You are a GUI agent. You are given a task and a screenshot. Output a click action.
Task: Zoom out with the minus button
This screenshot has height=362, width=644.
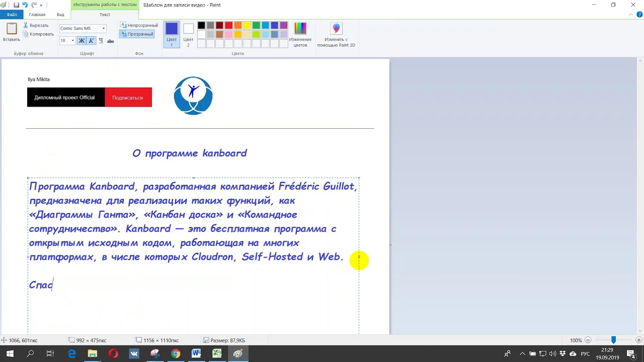click(588, 340)
